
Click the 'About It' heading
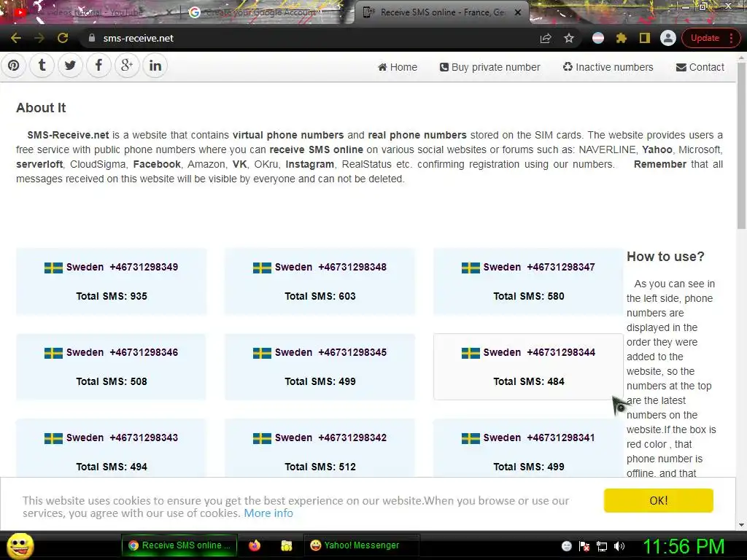pos(41,108)
